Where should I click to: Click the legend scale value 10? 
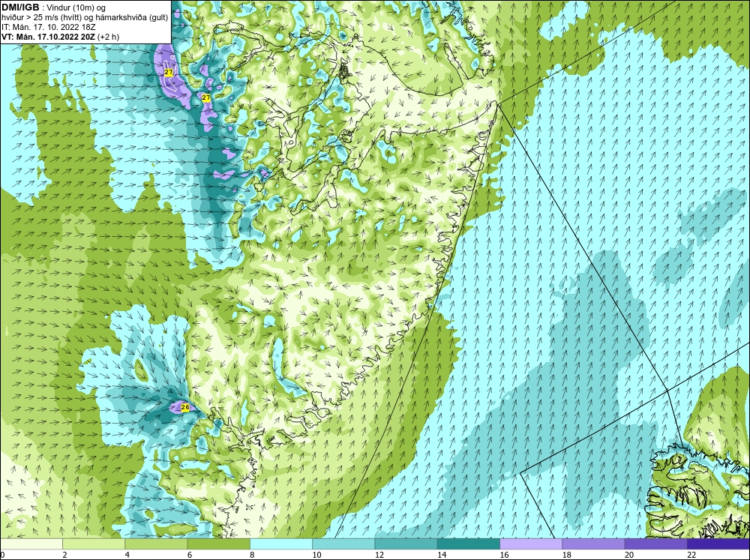(x=316, y=555)
